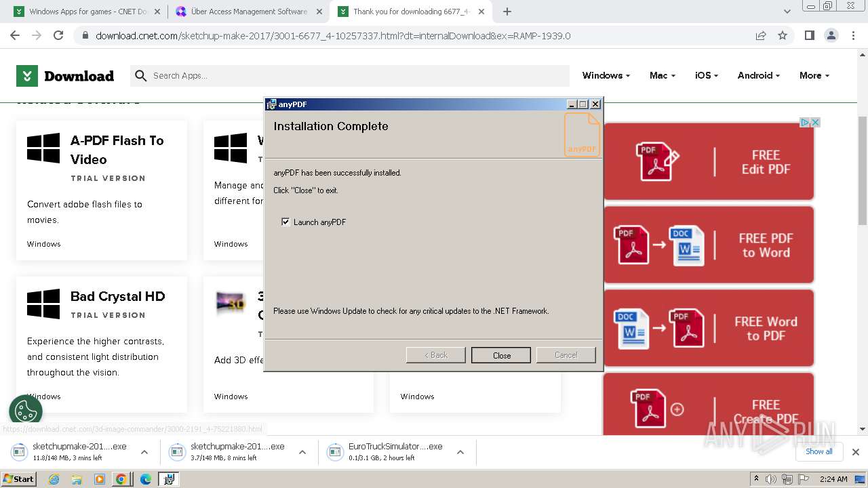Click the 3D effects app thumbnail icon
868x488 pixels.
(x=231, y=303)
